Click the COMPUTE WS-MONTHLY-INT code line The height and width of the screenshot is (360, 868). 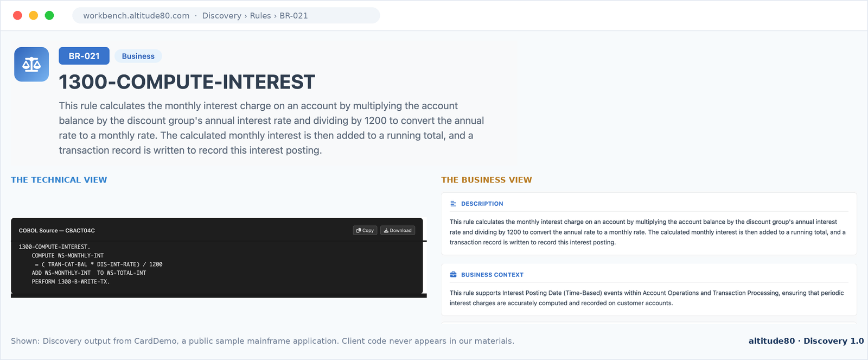tap(68, 255)
